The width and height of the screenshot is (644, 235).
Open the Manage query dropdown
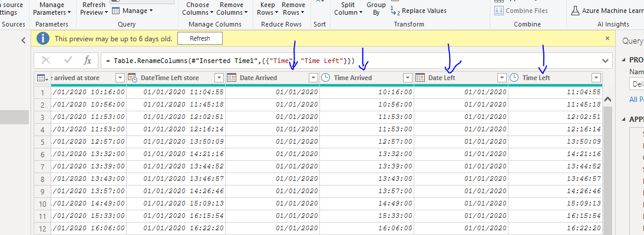pyautogui.click(x=132, y=10)
